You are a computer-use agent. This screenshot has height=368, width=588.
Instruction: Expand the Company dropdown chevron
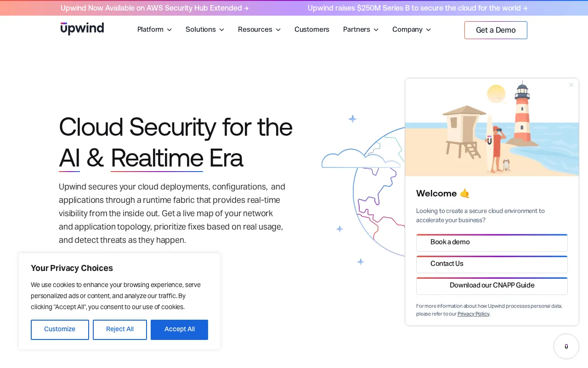click(x=428, y=29)
